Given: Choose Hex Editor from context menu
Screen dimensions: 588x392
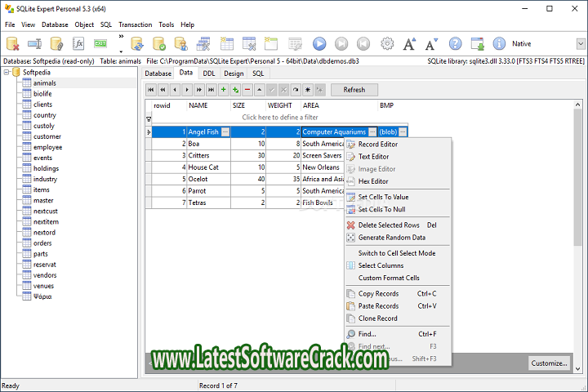Looking at the screenshot, I should [373, 181].
